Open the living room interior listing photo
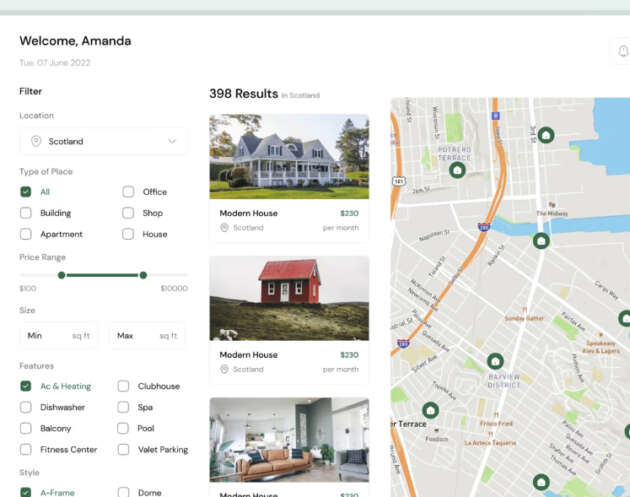 coord(289,440)
